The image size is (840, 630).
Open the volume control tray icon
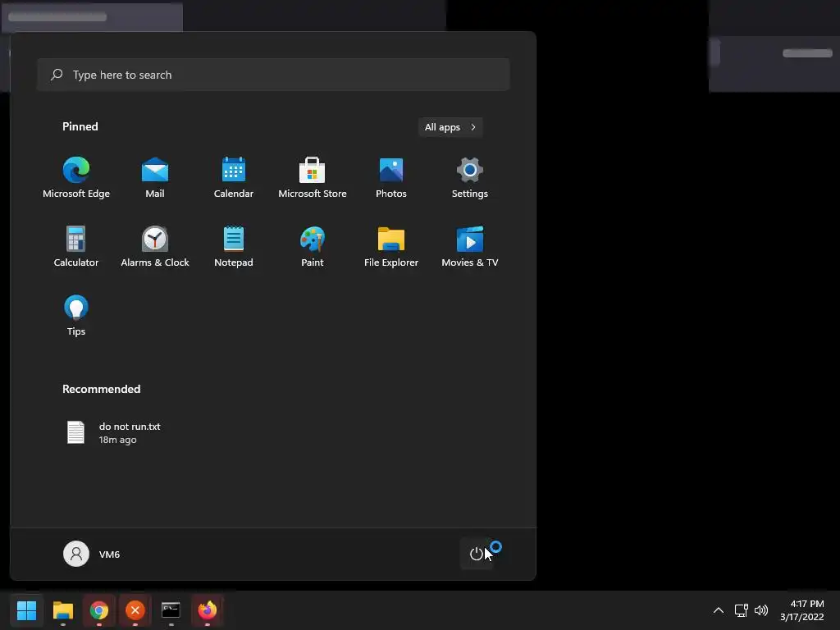point(761,610)
